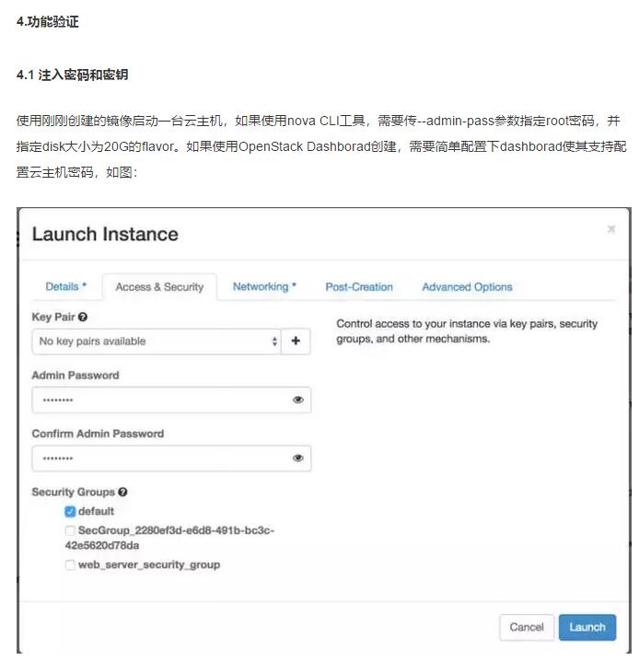Image resolution: width=639 pixels, height=672 pixels.
Task: Click the plus icon to add key pair
Action: click(296, 342)
